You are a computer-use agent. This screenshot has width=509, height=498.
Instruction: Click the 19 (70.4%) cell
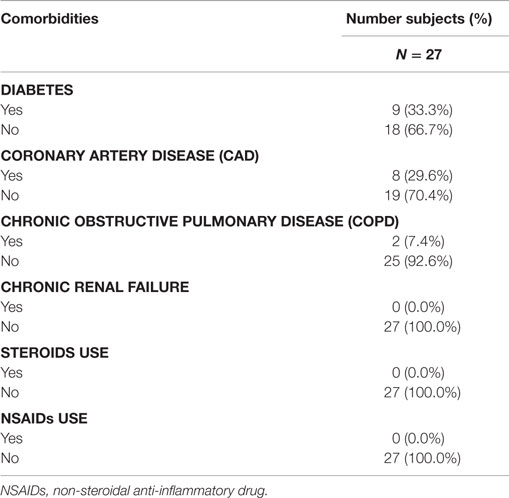[419, 195]
